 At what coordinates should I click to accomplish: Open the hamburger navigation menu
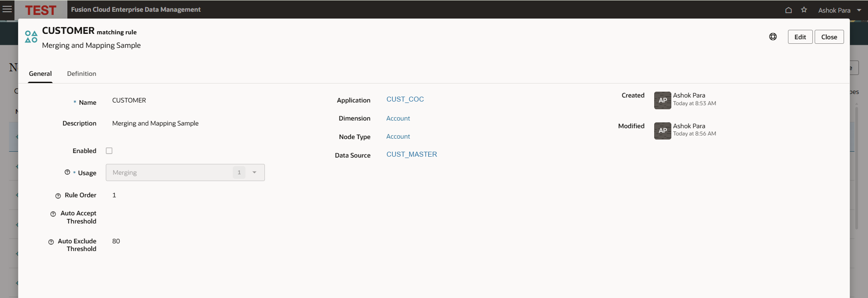coord(7,9)
